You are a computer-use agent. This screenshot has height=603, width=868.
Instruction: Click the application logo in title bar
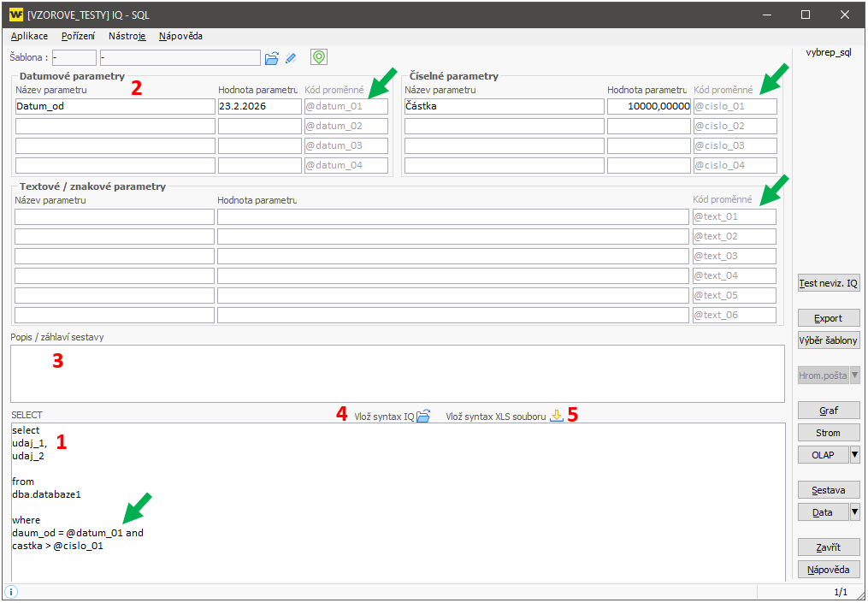(15, 15)
